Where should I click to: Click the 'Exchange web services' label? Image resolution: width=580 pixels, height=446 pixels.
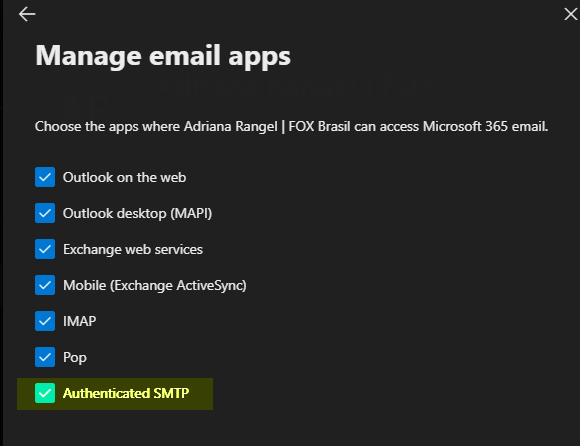[133, 250]
